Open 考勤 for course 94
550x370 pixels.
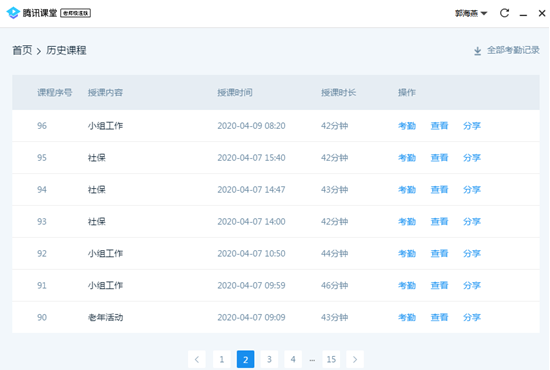(407, 190)
